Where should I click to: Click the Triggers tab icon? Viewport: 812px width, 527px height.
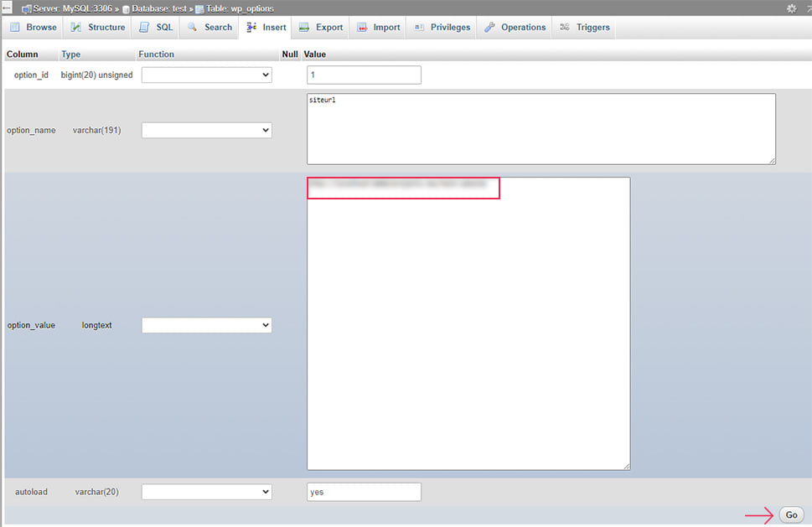(565, 27)
